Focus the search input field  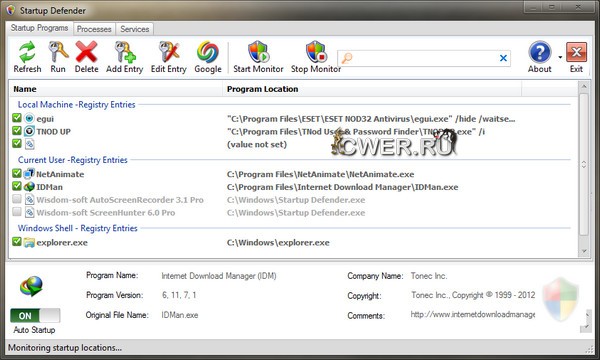point(425,58)
